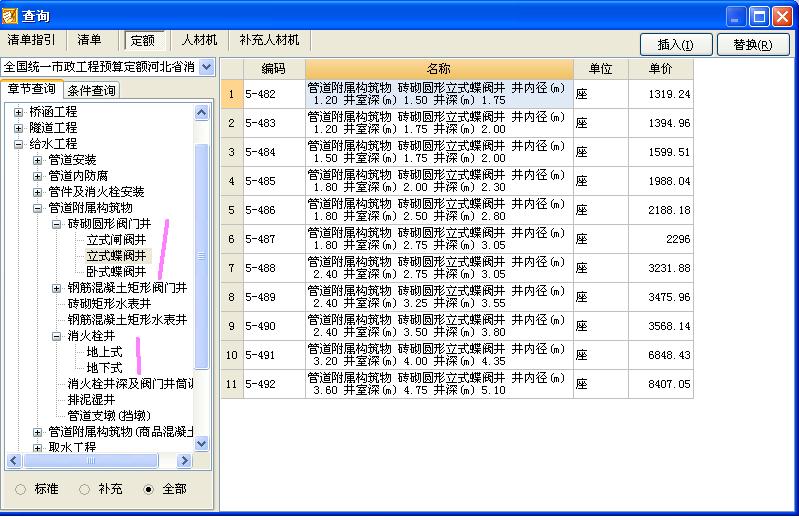Select 地上式 under 消火栓井
Image resolution: width=799 pixels, height=520 pixels.
104,352
